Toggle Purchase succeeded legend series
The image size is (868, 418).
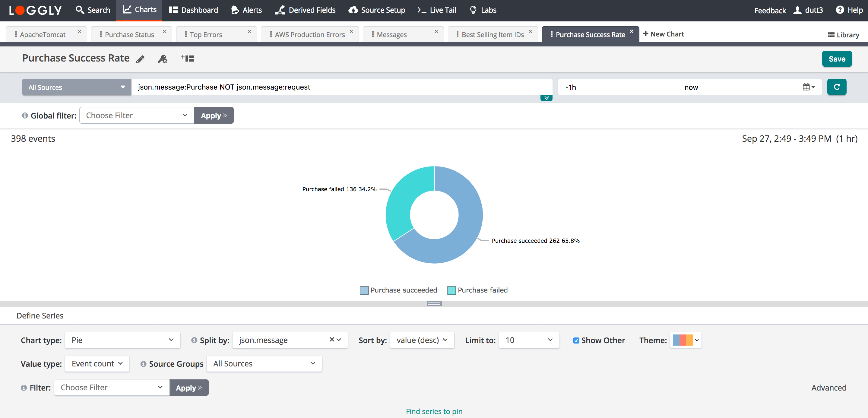[x=398, y=290]
